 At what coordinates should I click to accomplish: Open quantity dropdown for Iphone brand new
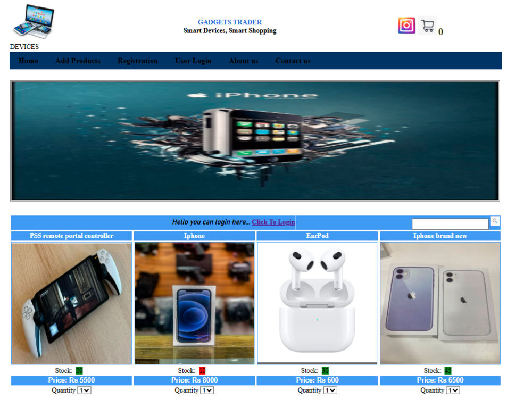point(453,390)
